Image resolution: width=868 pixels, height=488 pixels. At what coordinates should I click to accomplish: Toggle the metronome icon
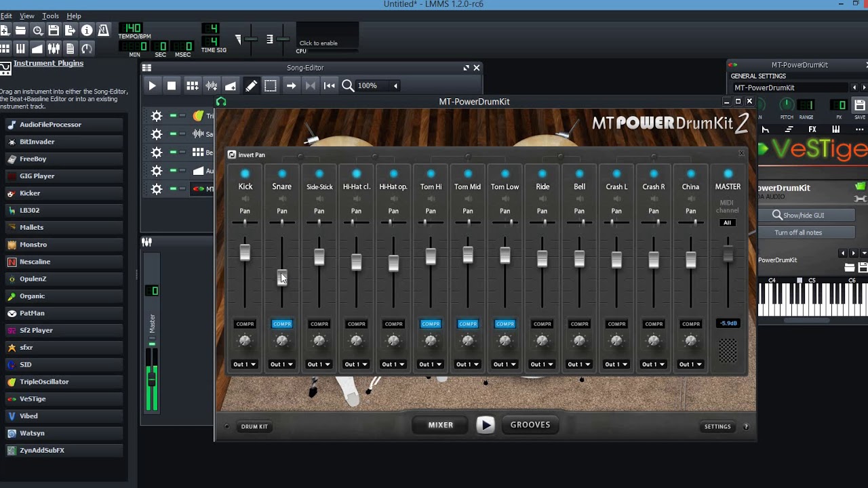click(x=103, y=30)
